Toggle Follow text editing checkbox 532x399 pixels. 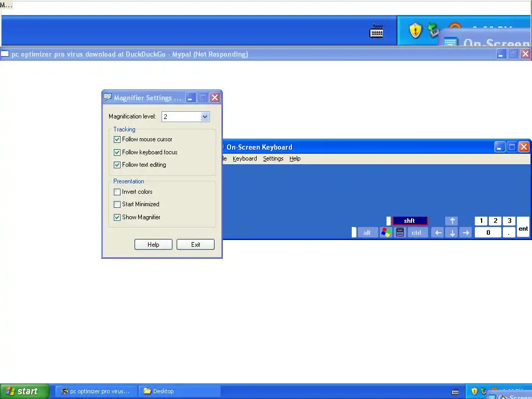117,165
